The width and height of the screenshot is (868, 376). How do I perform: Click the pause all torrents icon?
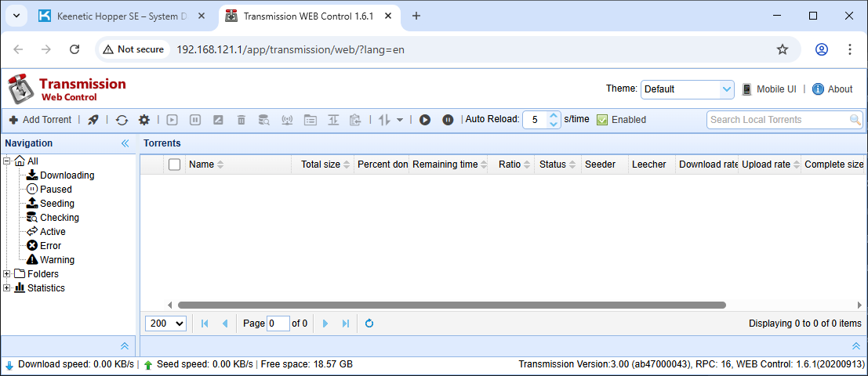[448, 120]
